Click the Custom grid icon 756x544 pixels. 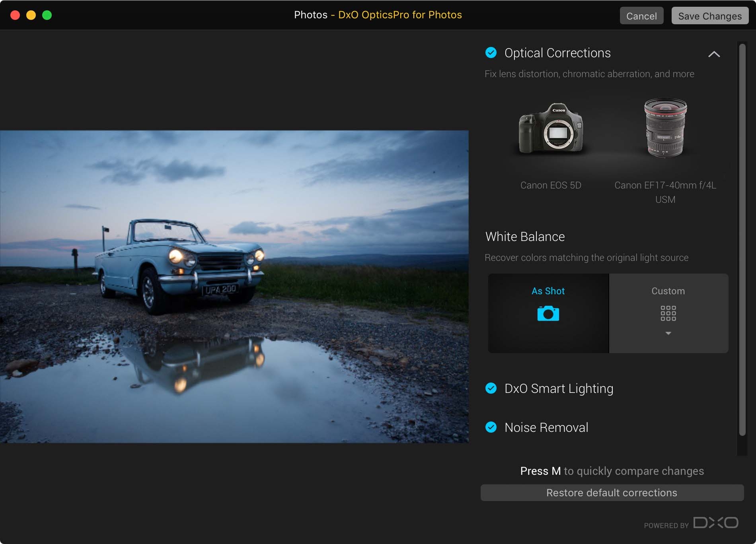668,313
